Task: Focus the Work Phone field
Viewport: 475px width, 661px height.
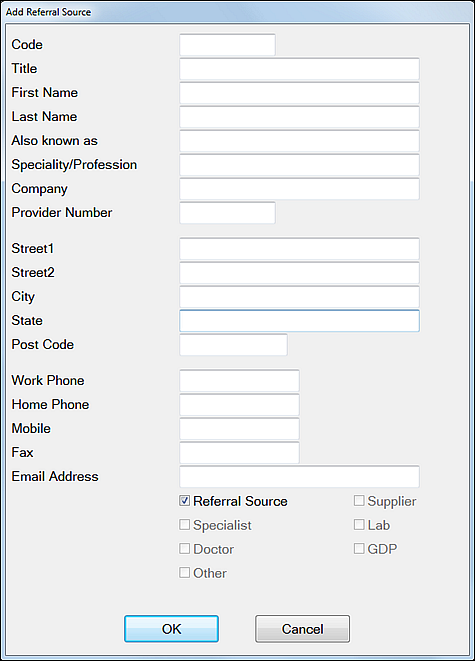Action: tap(239, 381)
